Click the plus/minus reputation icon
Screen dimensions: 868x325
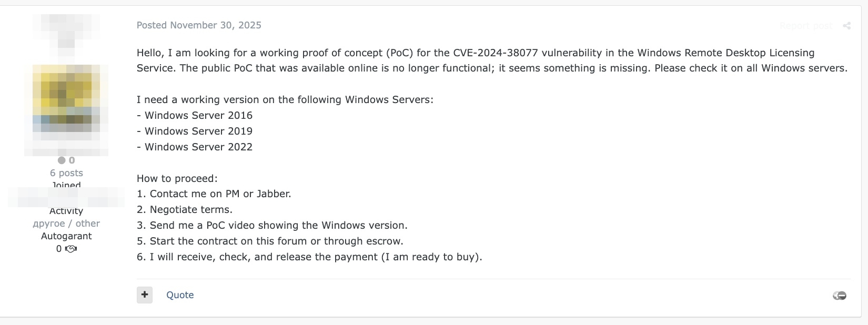839,296
